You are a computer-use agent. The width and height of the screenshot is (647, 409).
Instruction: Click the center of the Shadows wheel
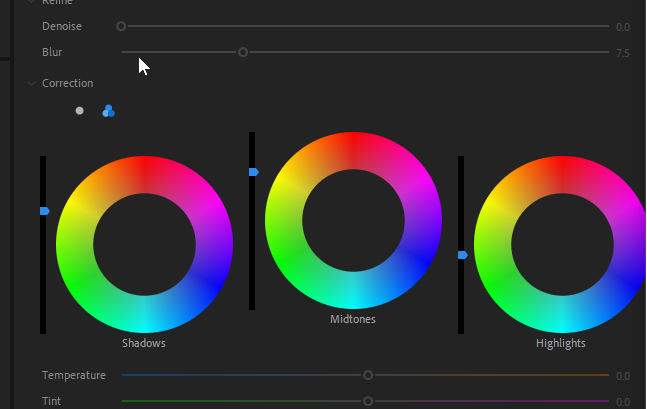point(144,244)
